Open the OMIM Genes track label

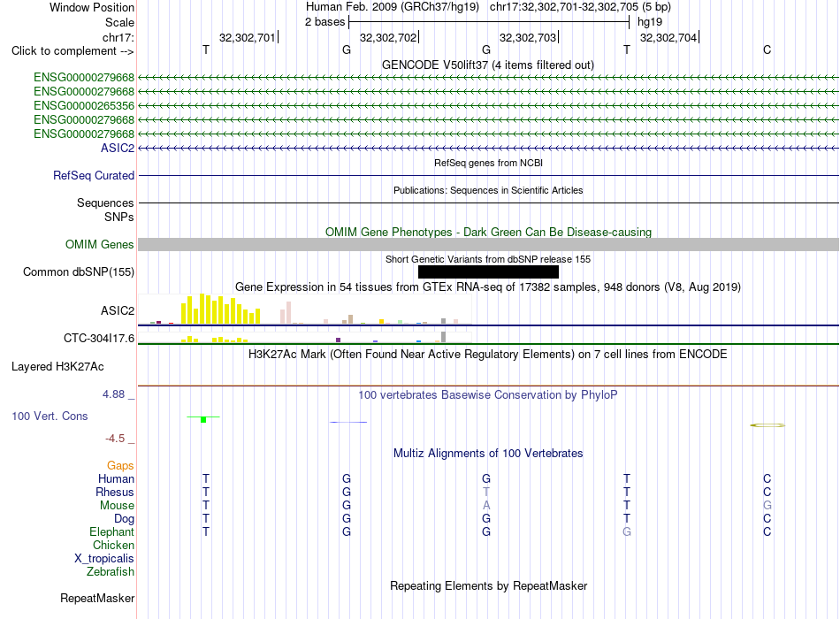(x=100, y=244)
